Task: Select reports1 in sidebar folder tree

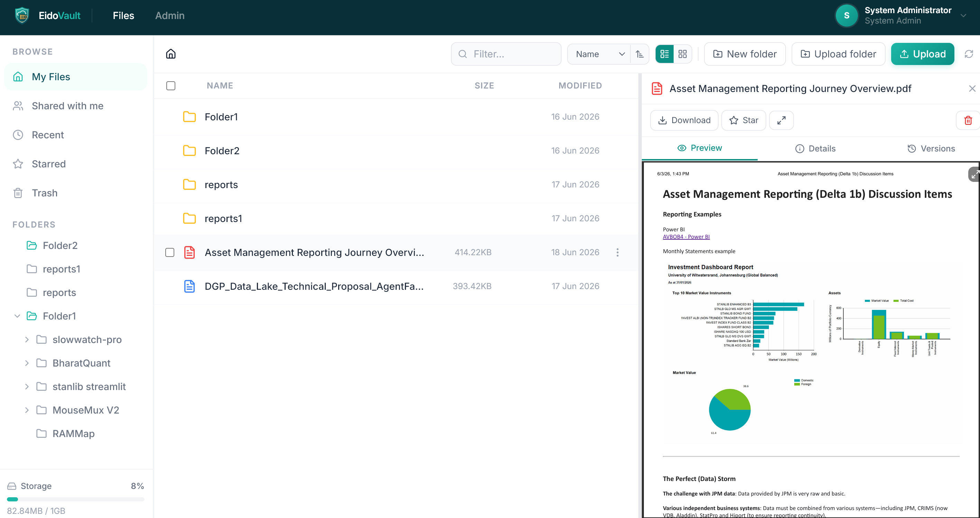Action: coord(61,269)
